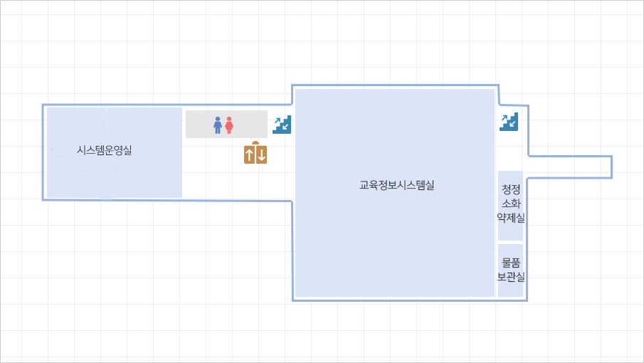644x363 pixels.
Task: Select the 물품보관실 room
Action: [x=511, y=270]
